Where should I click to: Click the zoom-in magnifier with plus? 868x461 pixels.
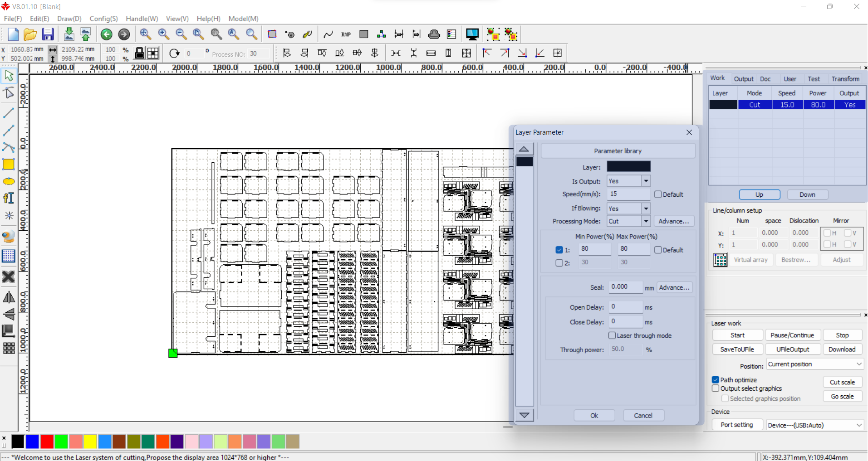coord(163,34)
